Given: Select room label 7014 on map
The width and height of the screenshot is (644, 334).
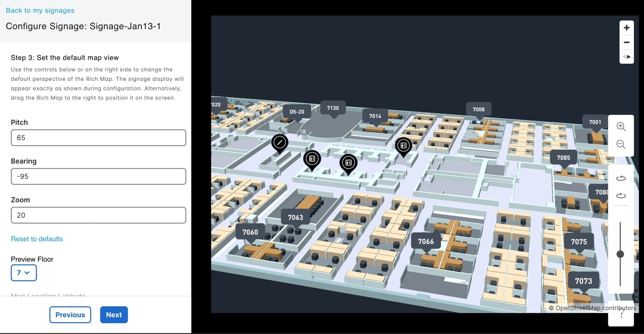Looking at the screenshot, I should coord(375,116).
